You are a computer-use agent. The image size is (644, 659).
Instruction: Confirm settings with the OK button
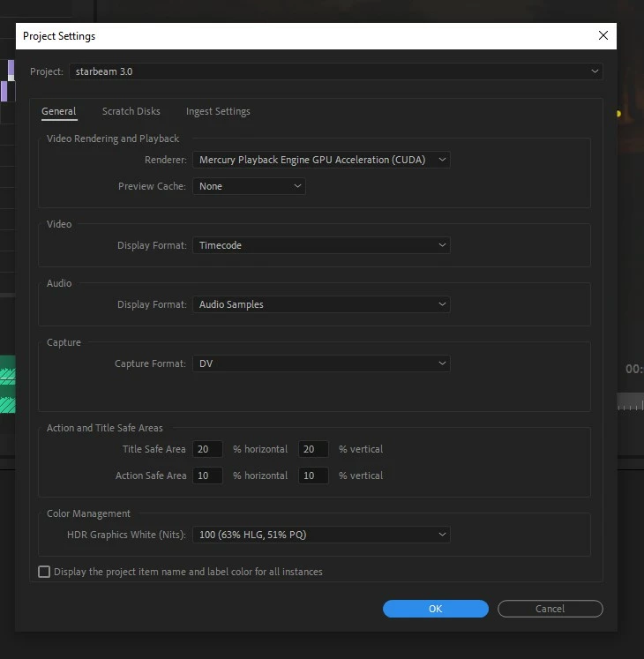[x=436, y=609]
